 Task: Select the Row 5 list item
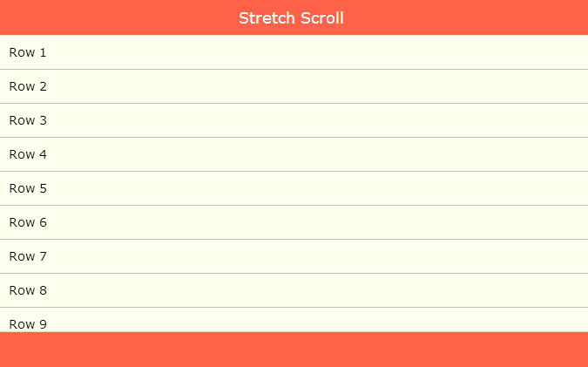[28, 188]
